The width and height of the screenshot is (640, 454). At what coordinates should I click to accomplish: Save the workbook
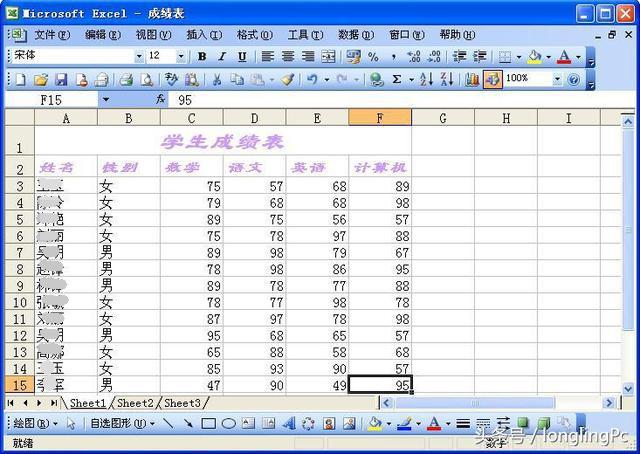pos(61,79)
